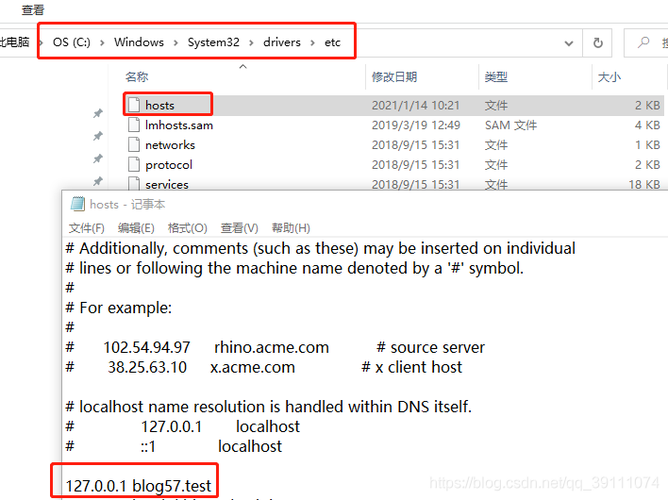
Task: Expand the chevron after OS (C:) breadcrumb
Action: pyautogui.click(x=102, y=43)
